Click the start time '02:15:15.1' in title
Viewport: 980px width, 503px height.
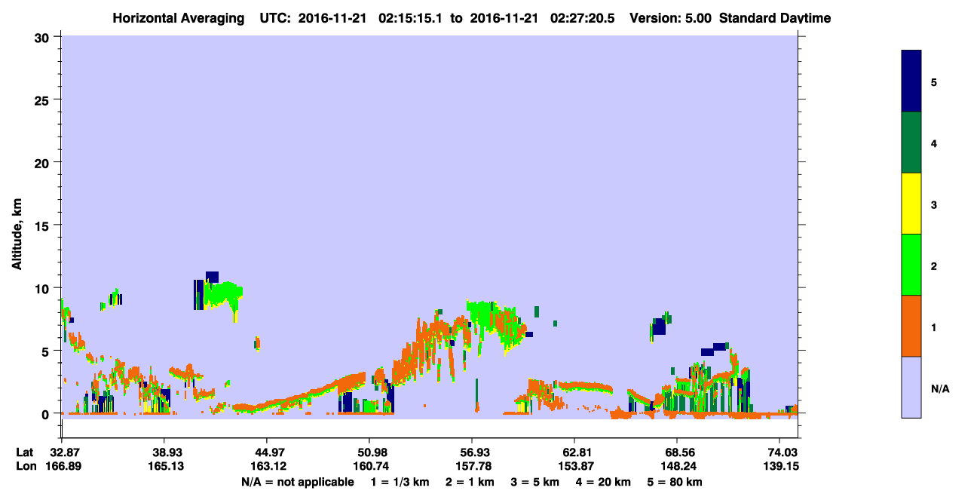pyautogui.click(x=409, y=18)
